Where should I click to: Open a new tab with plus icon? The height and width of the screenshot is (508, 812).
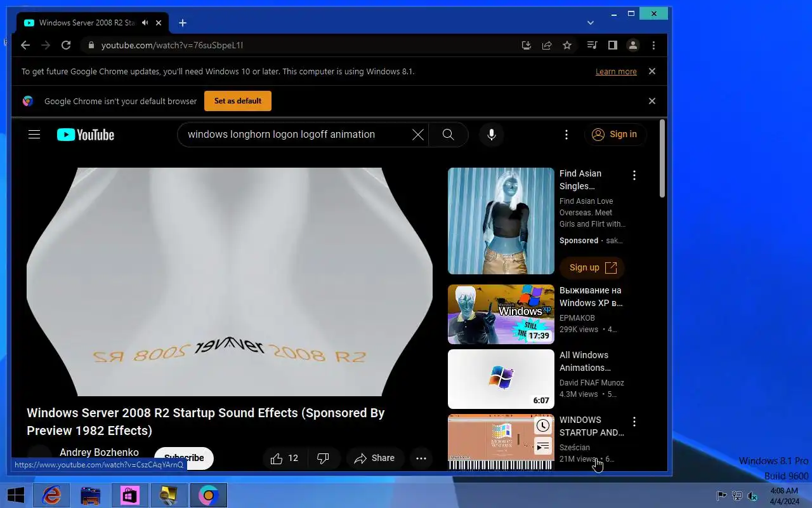pos(182,23)
